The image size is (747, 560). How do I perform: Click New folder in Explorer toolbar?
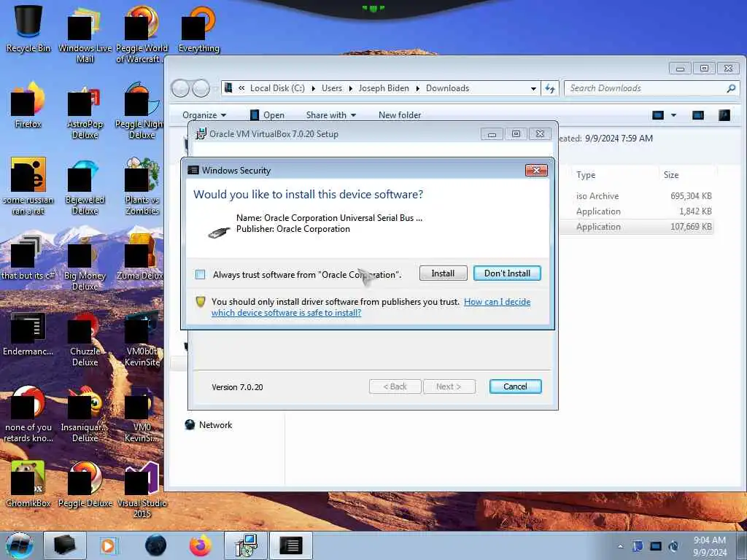click(x=400, y=114)
